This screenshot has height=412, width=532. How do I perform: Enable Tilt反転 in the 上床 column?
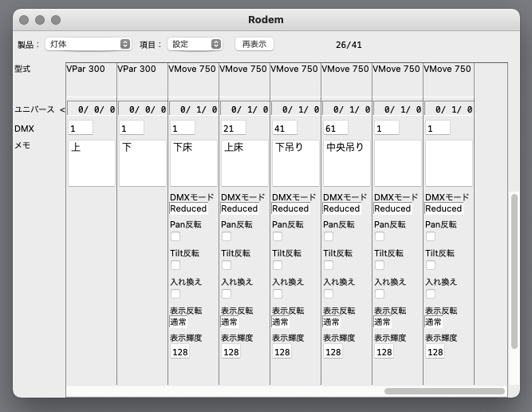click(x=227, y=265)
